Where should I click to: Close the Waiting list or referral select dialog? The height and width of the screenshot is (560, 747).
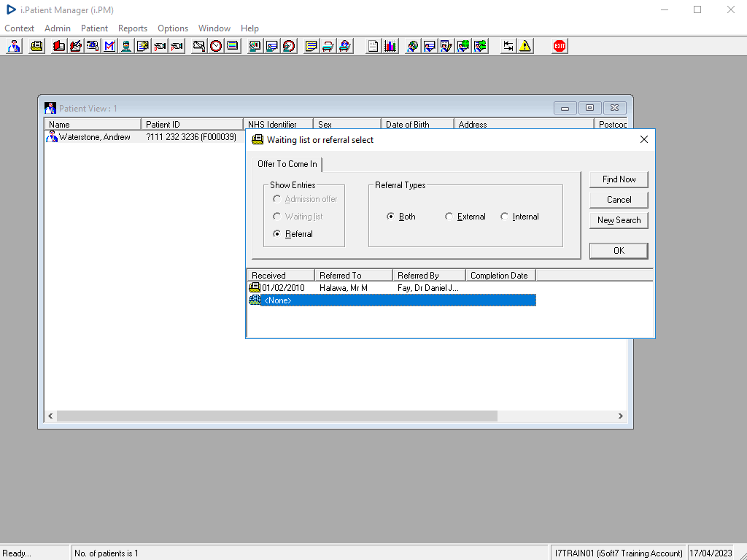644,139
